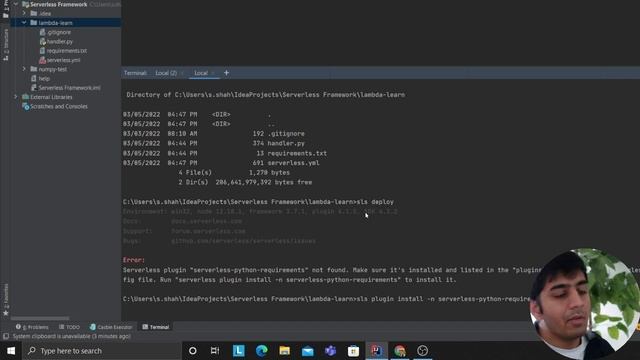Click the Scratches and Consoles icon
Image resolution: width=640 pixels, height=360 pixels.
pos(25,106)
